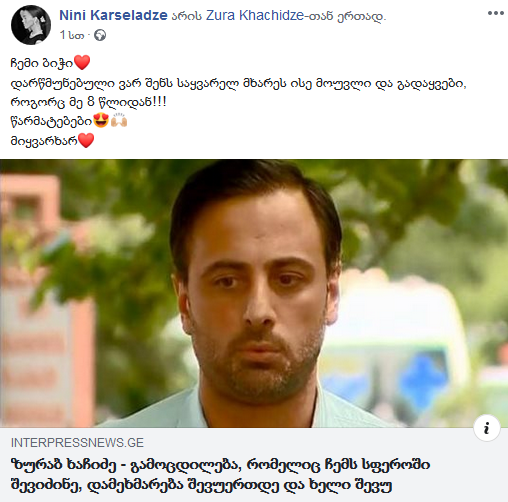Click the წარმატებები text line

coord(51,121)
